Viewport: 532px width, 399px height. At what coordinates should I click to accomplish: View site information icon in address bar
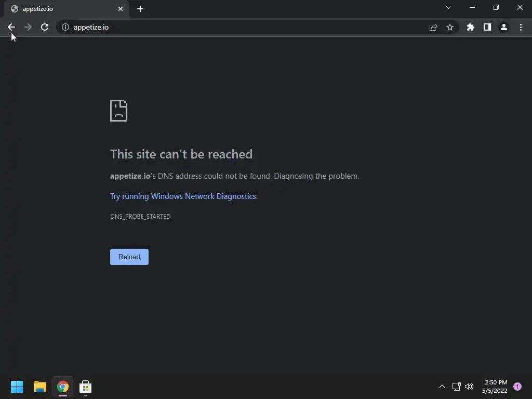pyautogui.click(x=65, y=27)
